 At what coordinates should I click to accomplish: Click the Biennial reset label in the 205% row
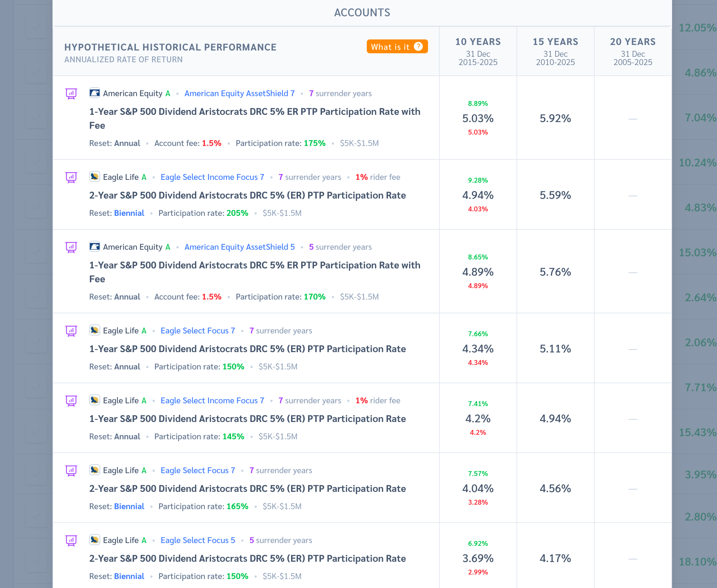(129, 213)
